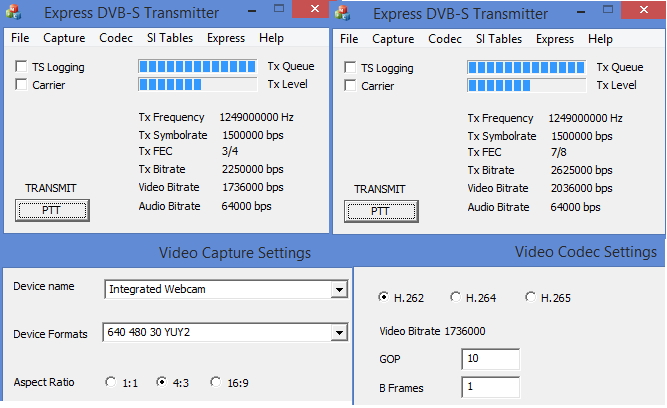
Task: Open the Device Formats dropdown arrow
Action: 339,332
